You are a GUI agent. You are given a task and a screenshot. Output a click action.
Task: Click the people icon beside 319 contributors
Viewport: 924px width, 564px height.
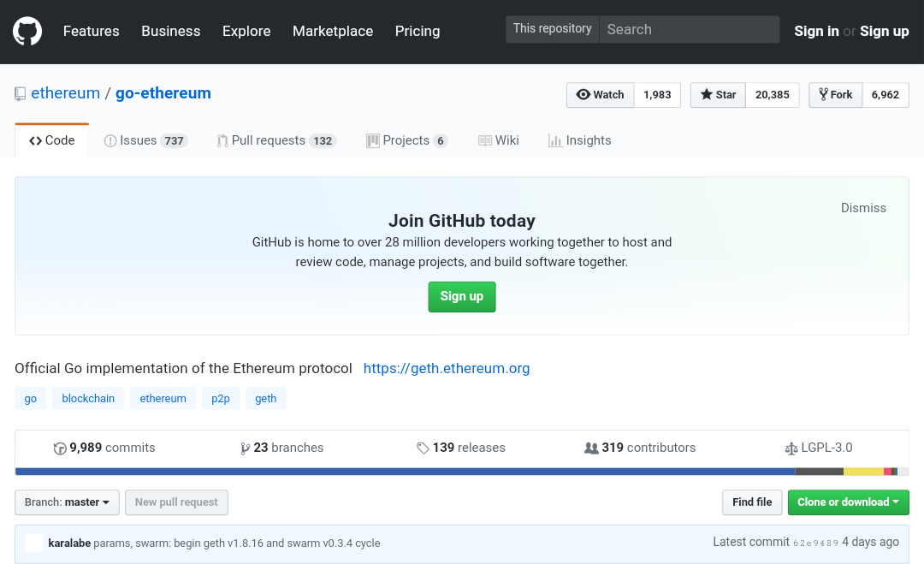(x=591, y=448)
